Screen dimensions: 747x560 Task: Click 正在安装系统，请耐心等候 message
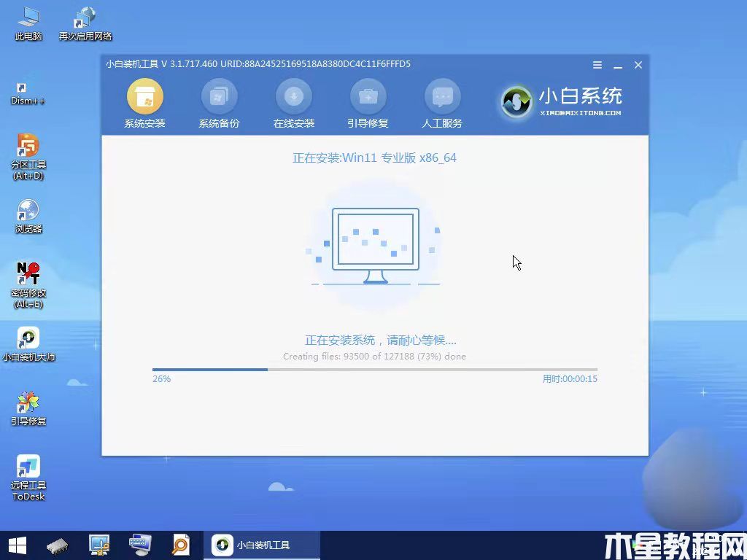381,340
